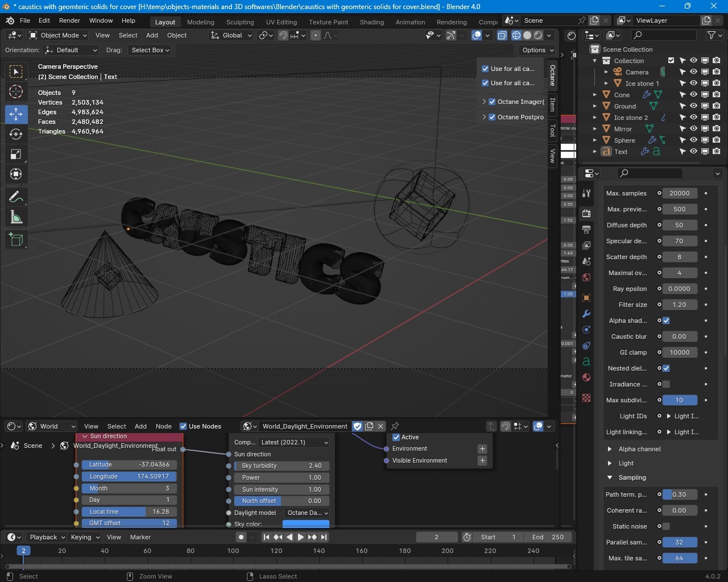Open the Modifier wrench properties tab
The image size is (728, 582).
click(x=586, y=314)
